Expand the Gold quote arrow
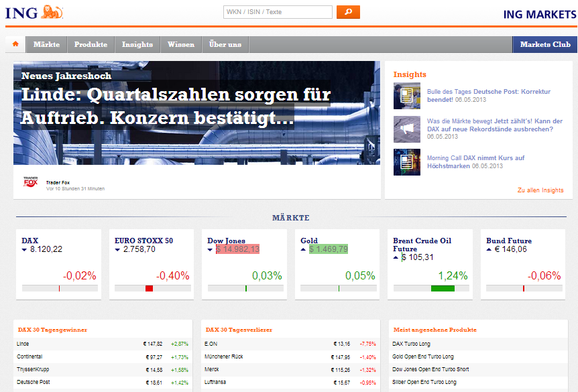The image size is (578, 392). (302, 248)
